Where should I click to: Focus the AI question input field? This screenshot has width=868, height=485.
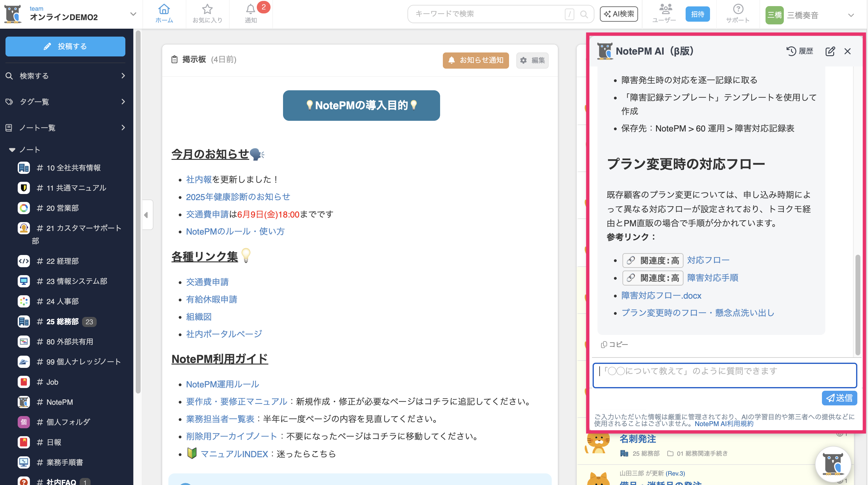(x=724, y=375)
